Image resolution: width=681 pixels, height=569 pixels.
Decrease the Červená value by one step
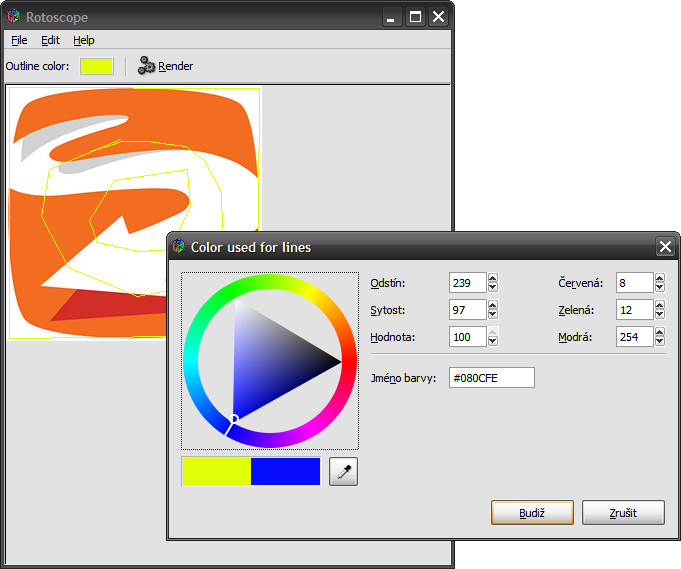point(660,287)
